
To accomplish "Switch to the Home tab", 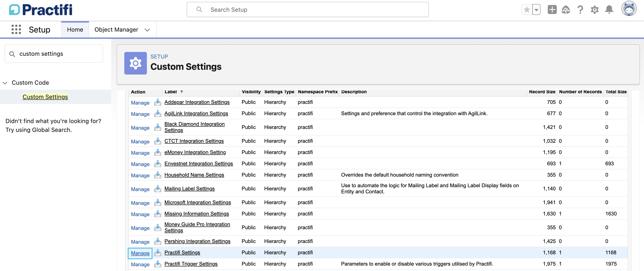I will pos(75,30).
